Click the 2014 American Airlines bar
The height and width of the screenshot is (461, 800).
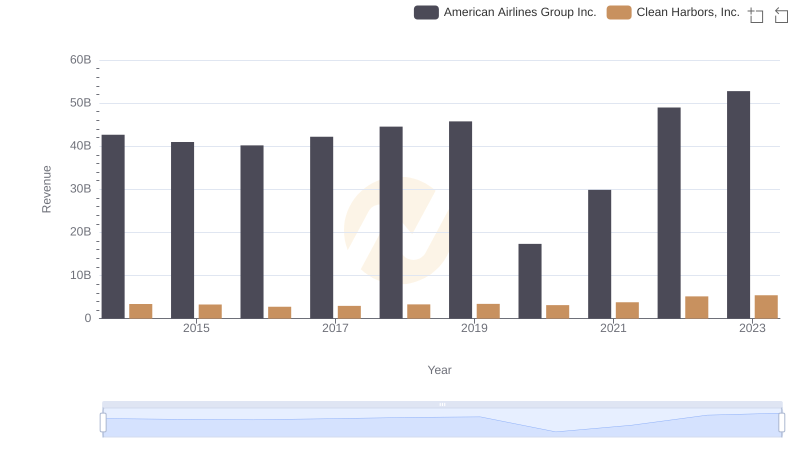113,226
